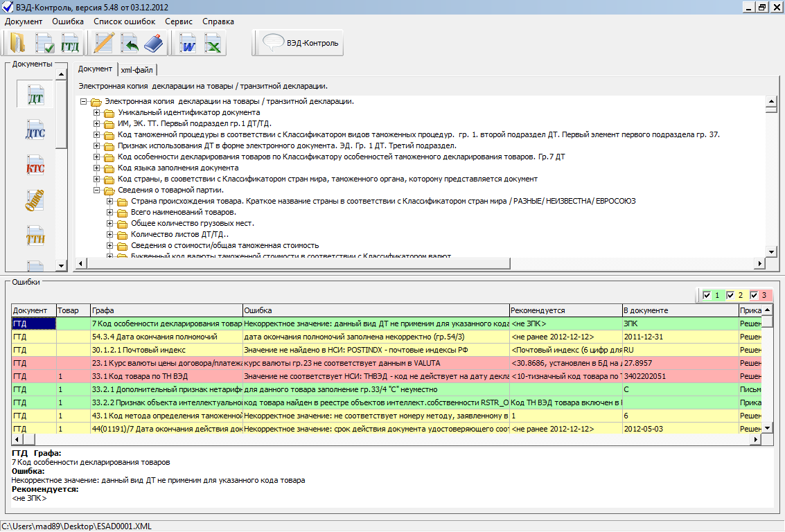Click the ГТД document toolbar icon
Image resolution: width=785 pixels, height=532 pixels.
click(70, 43)
